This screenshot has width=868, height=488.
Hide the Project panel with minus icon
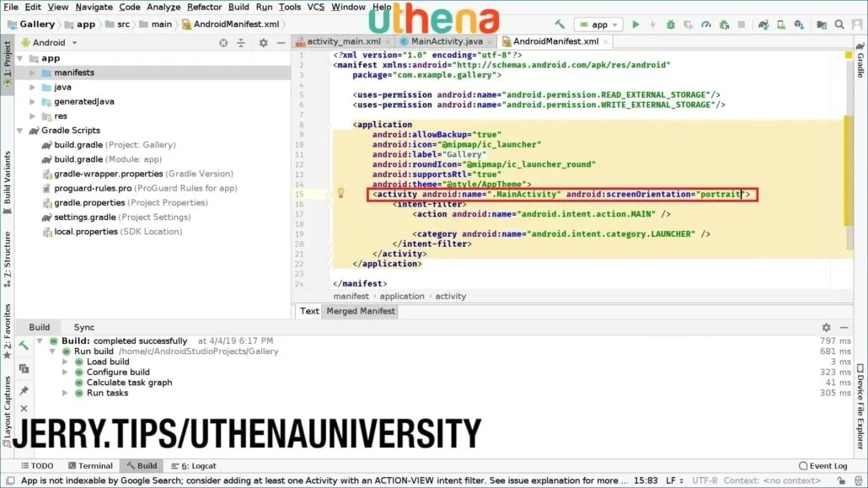pos(281,43)
